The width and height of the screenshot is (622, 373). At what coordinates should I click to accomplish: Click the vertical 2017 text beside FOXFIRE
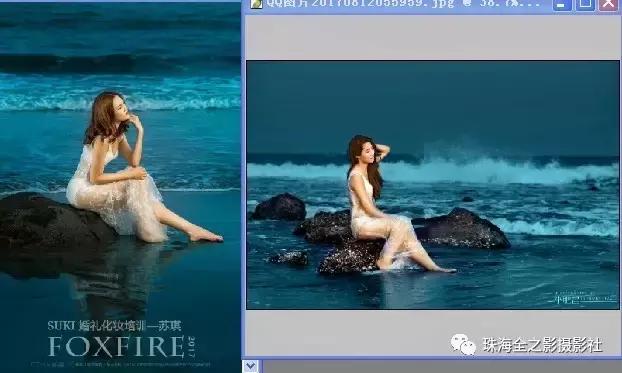click(x=192, y=346)
